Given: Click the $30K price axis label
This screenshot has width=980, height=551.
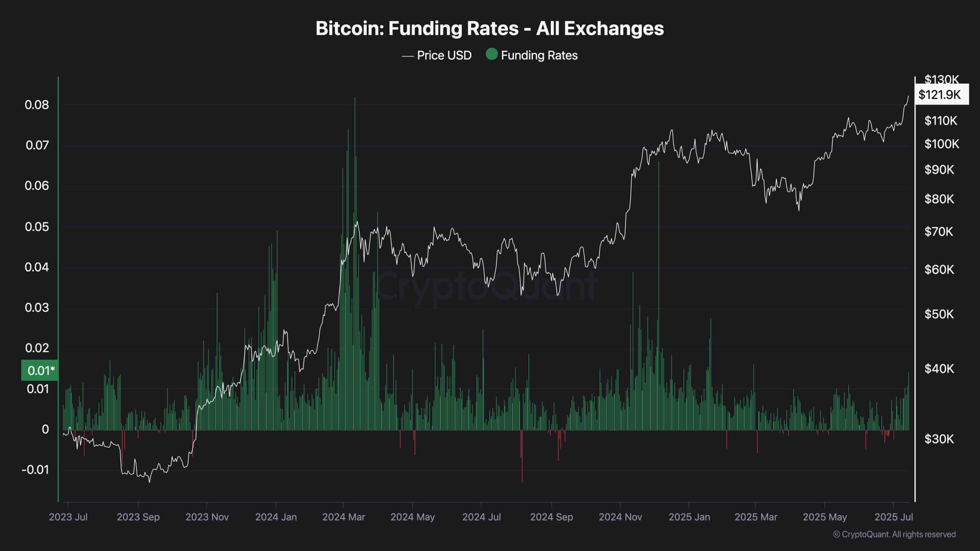Looking at the screenshot, I should click(x=939, y=439).
